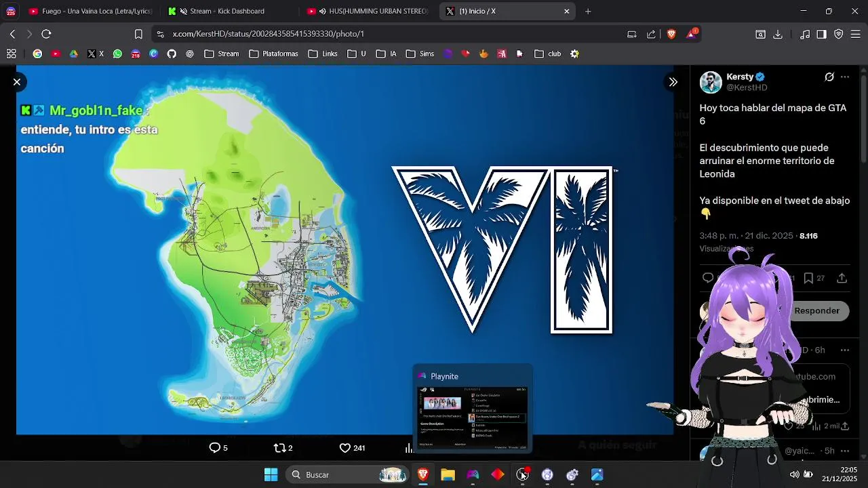Expand the Sims bookmarks folder
Screen dimensions: 868x488
pyautogui.click(x=420, y=54)
